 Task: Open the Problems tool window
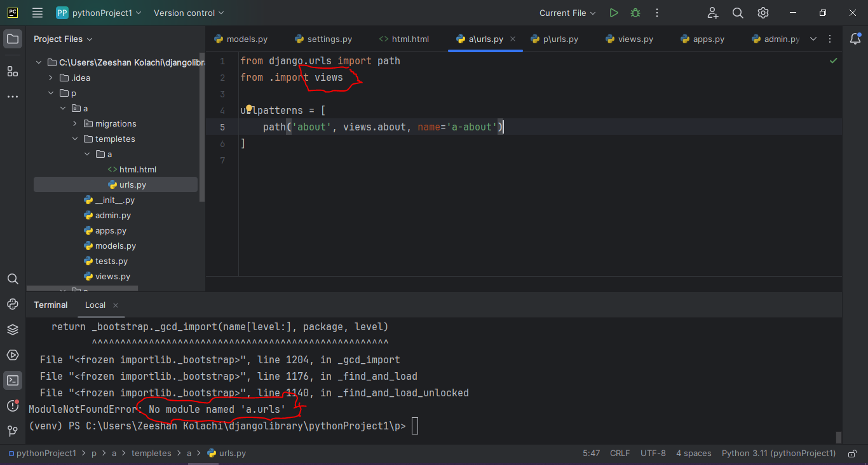point(13,406)
